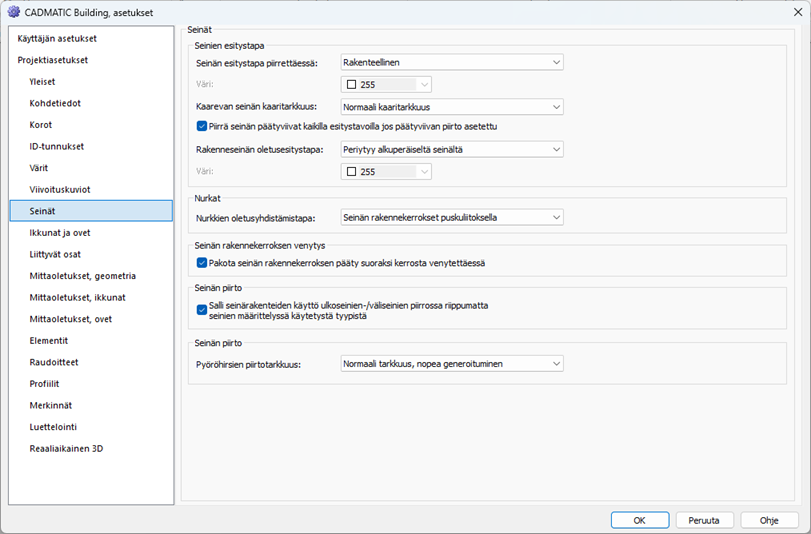811x534 pixels.
Task: Expand 'Pyöröhirsien piirtotarkkuus' dropdown
Action: 452,364
